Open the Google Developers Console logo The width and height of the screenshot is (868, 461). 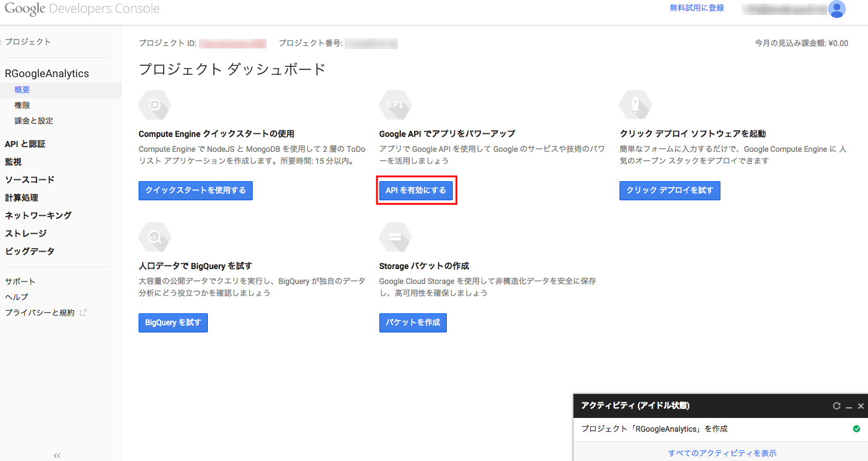82,9
